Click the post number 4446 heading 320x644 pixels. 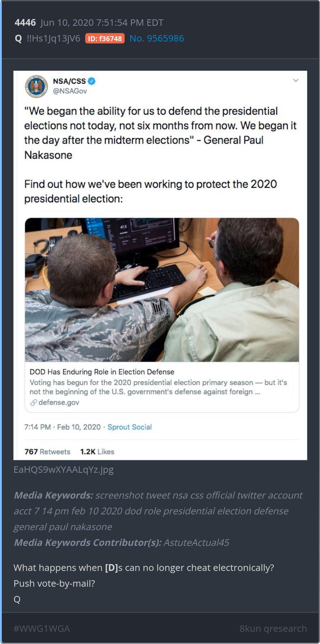(x=25, y=23)
